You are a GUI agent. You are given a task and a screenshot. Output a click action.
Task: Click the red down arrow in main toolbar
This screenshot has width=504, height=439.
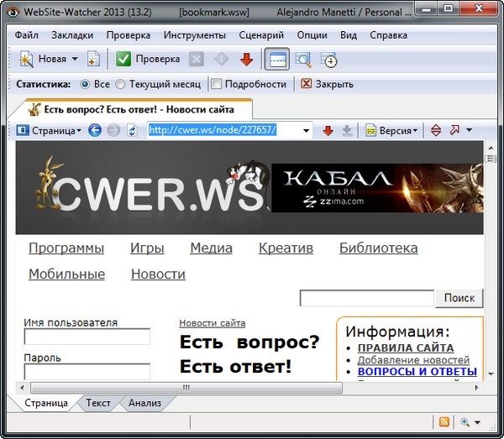246,59
